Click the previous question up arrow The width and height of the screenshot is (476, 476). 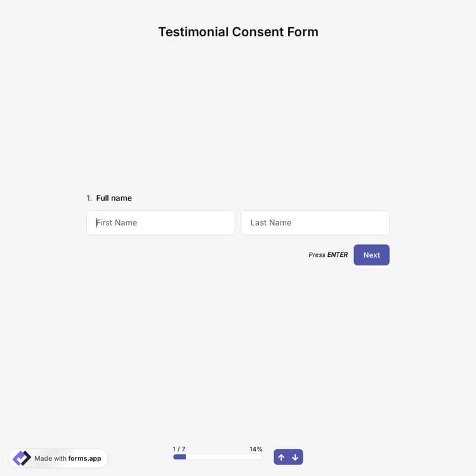pos(281,457)
